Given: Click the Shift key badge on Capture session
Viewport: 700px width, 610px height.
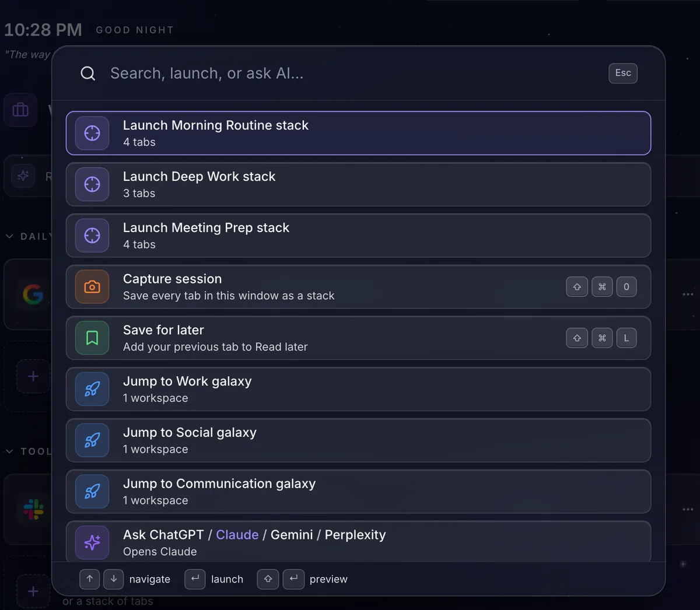Looking at the screenshot, I should (x=577, y=287).
